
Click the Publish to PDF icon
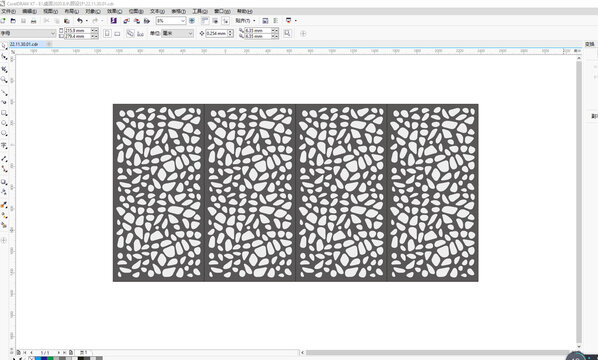point(147,21)
